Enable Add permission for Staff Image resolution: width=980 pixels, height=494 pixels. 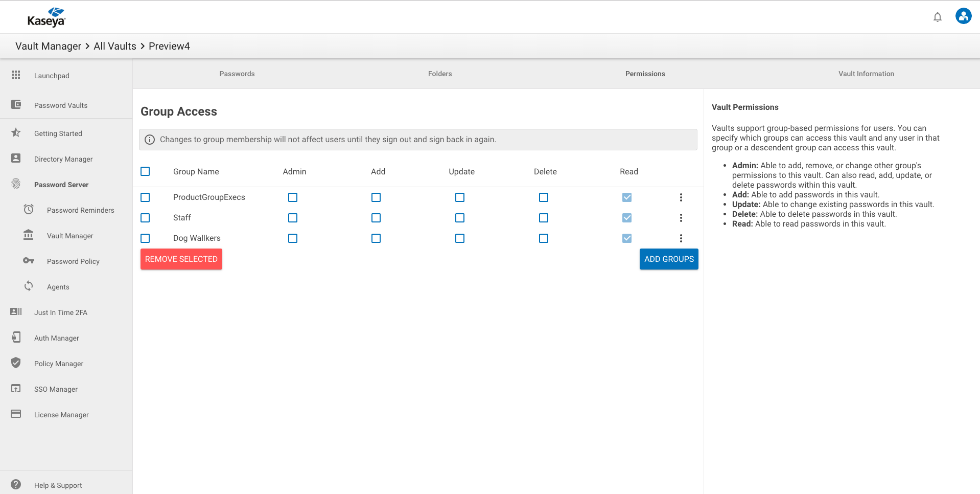coord(376,218)
